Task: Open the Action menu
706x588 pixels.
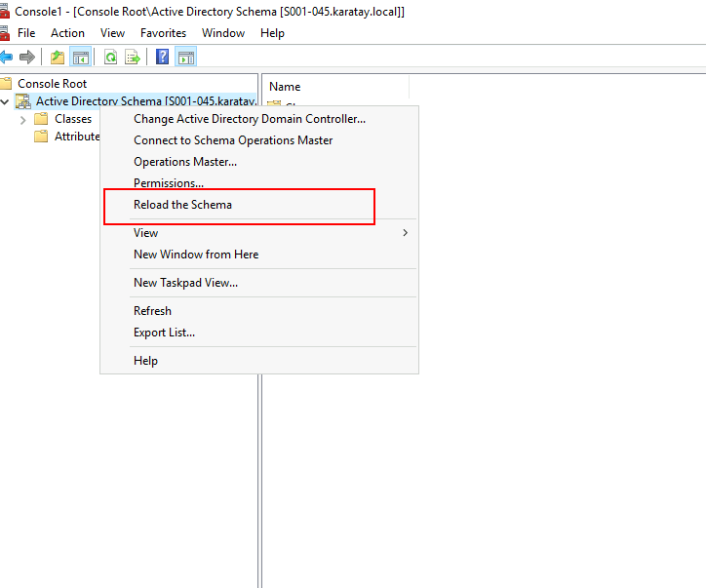Action: point(67,33)
